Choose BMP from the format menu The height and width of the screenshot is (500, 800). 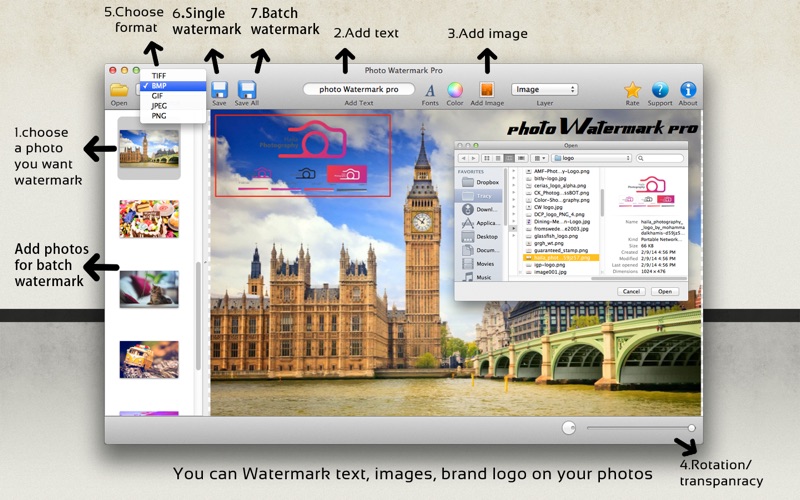coord(173,86)
